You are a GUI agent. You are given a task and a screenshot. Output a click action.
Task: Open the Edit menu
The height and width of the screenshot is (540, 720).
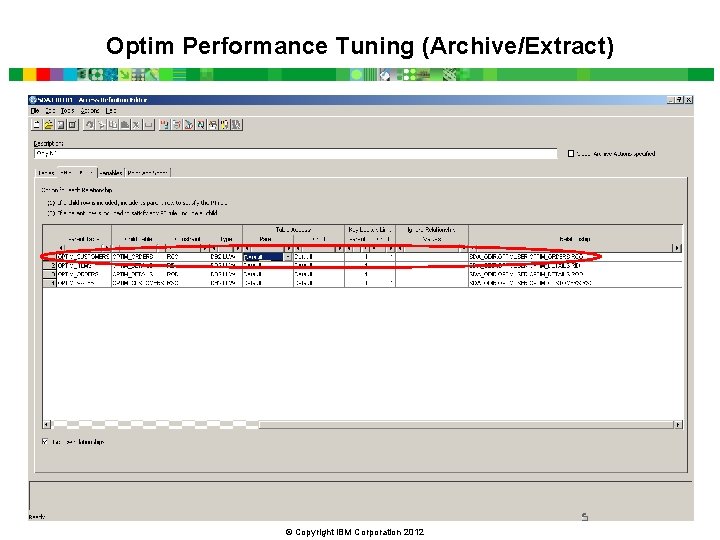click(51, 111)
